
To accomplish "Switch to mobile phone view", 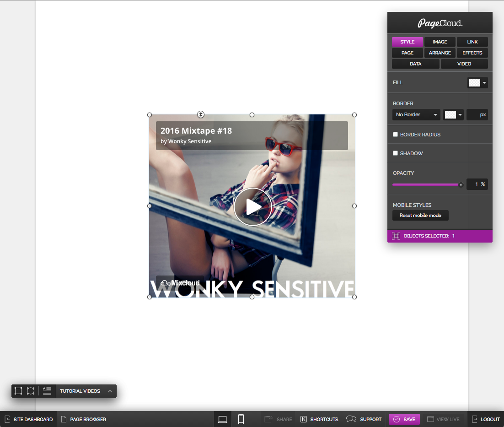I will (241, 419).
